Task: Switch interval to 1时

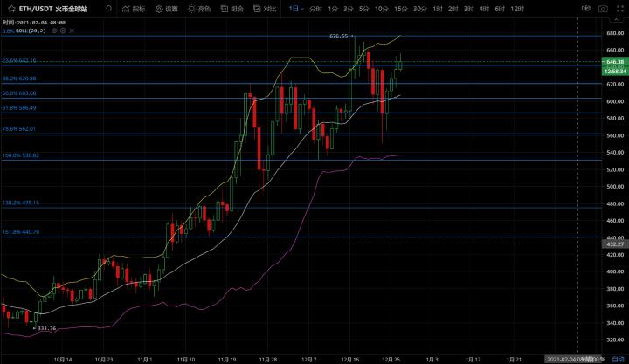Action: point(438,9)
